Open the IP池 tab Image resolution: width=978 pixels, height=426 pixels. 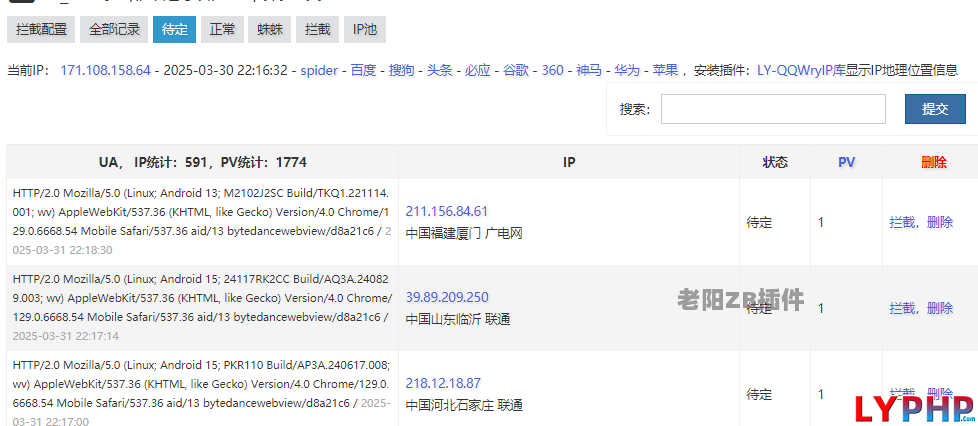click(x=365, y=29)
